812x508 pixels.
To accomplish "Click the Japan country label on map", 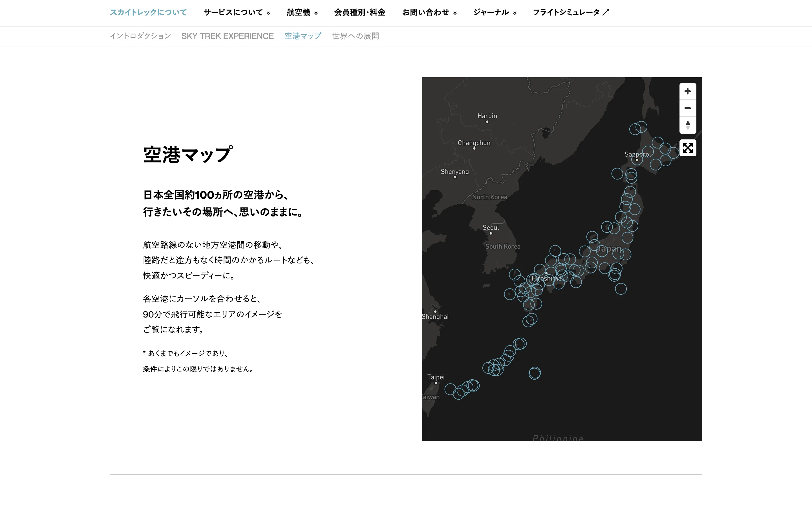I will [x=609, y=249].
